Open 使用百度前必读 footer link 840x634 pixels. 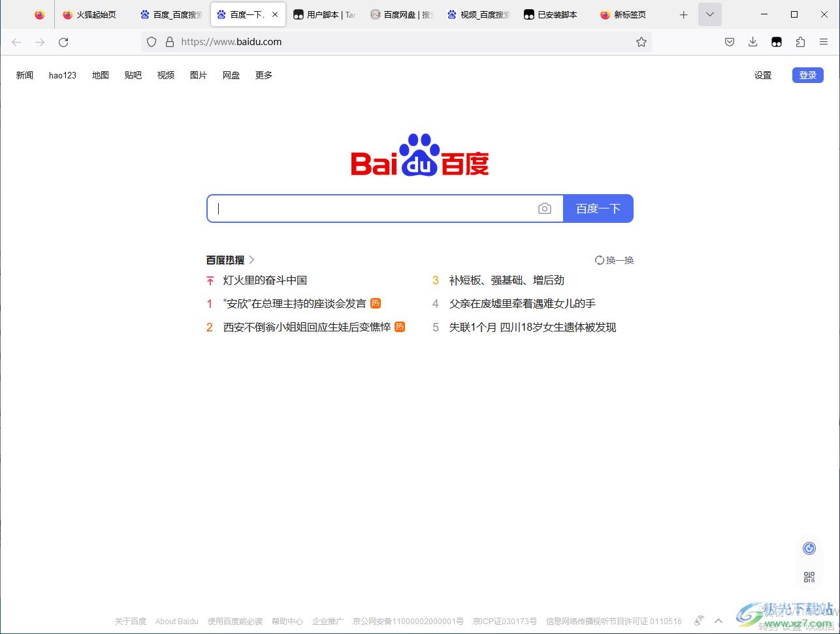pyautogui.click(x=235, y=622)
